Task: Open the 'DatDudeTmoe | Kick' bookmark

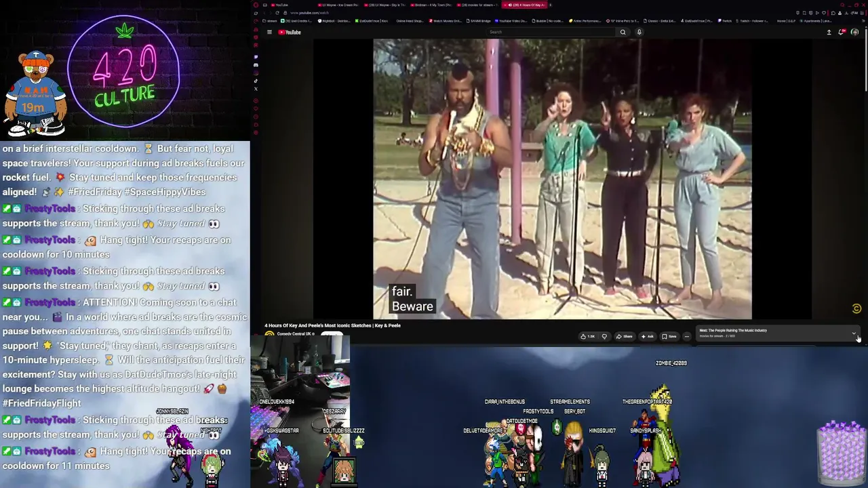Action: point(373,21)
